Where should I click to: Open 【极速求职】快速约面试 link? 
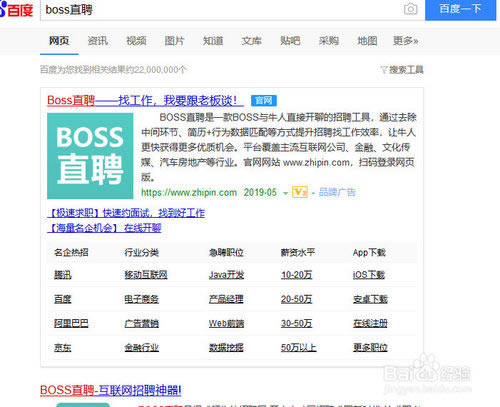coord(126,213)
